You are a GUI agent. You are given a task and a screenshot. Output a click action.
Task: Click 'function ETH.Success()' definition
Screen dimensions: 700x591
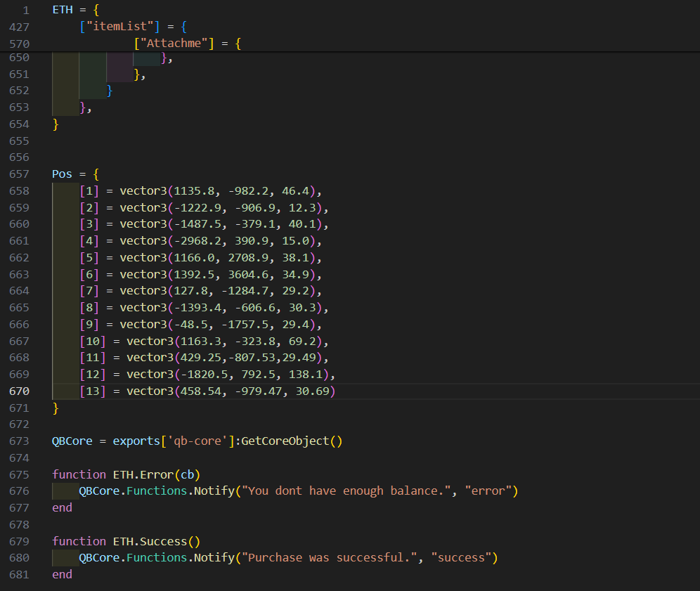tap(127, 541)
